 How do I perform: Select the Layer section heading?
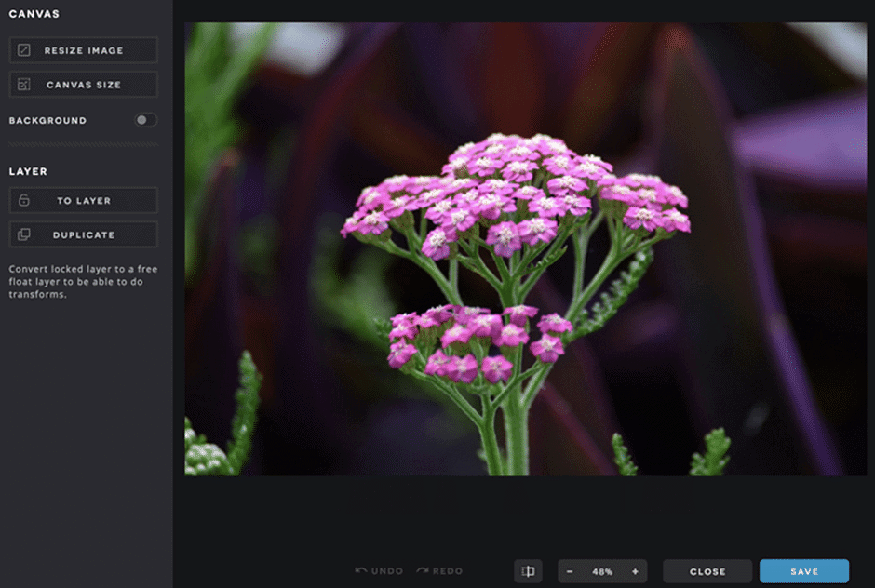pyautogui.click(x=28, y=171)
